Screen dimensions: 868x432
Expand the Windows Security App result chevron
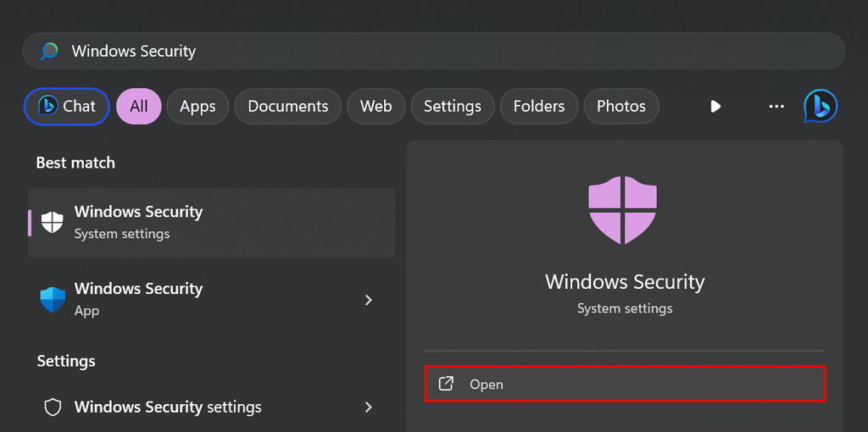368,300
